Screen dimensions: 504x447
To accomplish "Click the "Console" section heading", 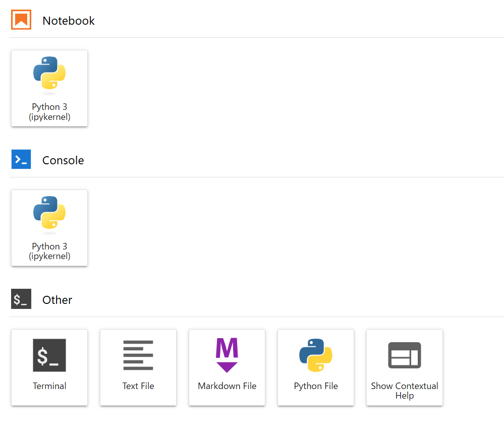I will pyautogui.click(x=63, y=160).
